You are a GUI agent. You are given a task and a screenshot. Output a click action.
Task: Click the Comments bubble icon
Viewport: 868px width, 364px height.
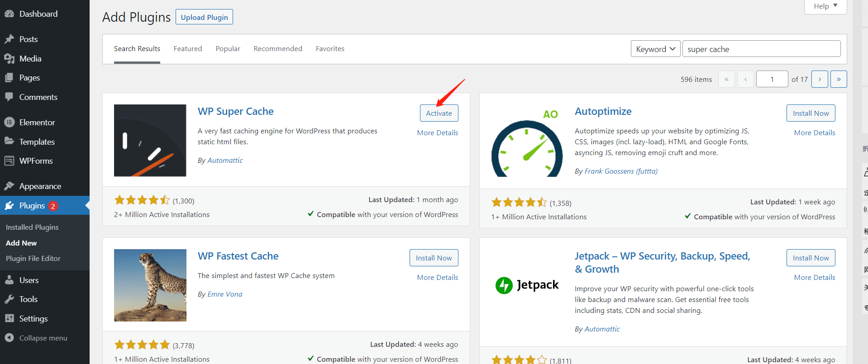point(10,97)
